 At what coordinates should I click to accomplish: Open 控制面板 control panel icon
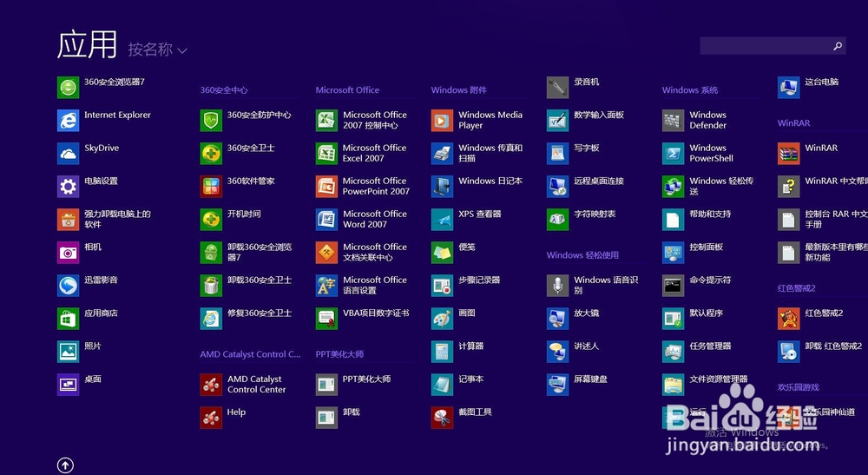(674, 253)
